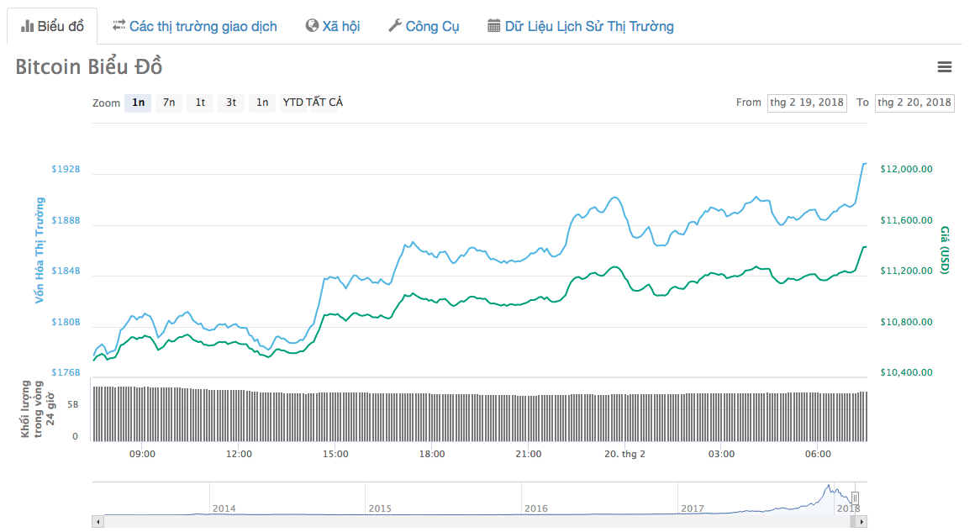Click the $10,400.00 price label
Image resolution: width=980 pixels, height=532 pixels.
(906, 372)
